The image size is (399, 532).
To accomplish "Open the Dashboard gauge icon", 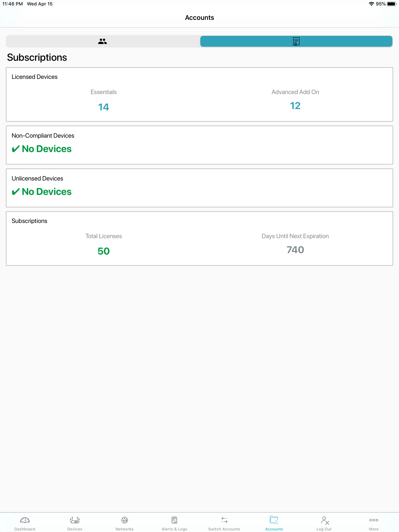I will [25, 520].
